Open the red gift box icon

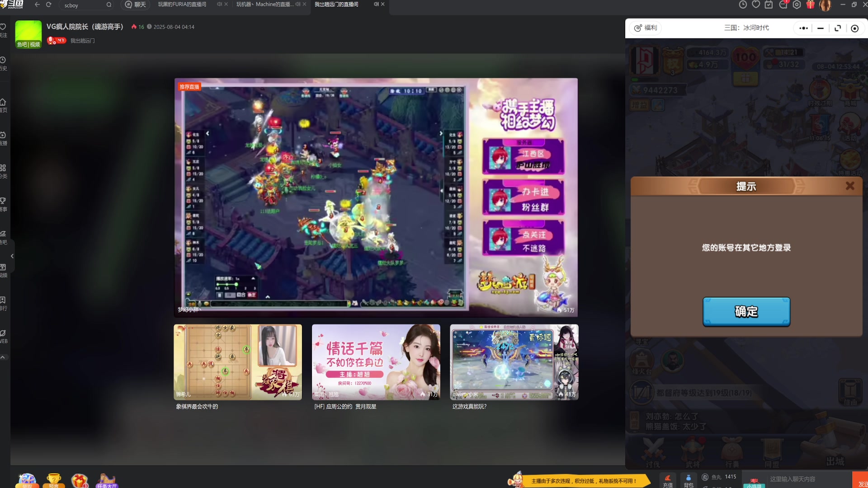(x=811, y=5)
